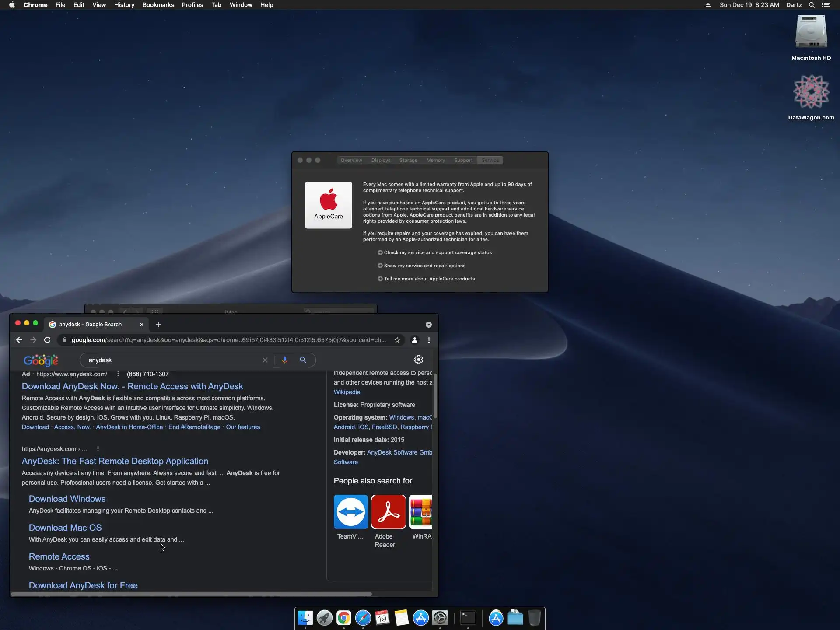
Task: Open Google quick settings gear
Action: tap(418, 360)
